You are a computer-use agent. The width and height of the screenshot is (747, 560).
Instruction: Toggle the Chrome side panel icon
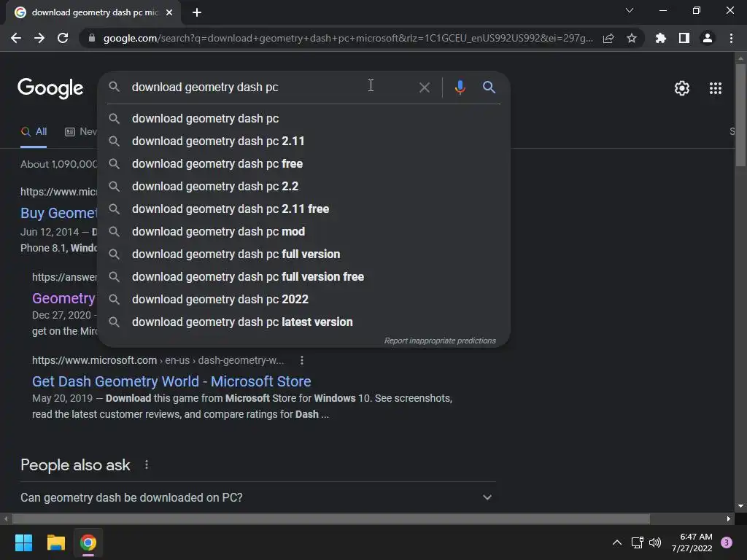click(684, 38)
